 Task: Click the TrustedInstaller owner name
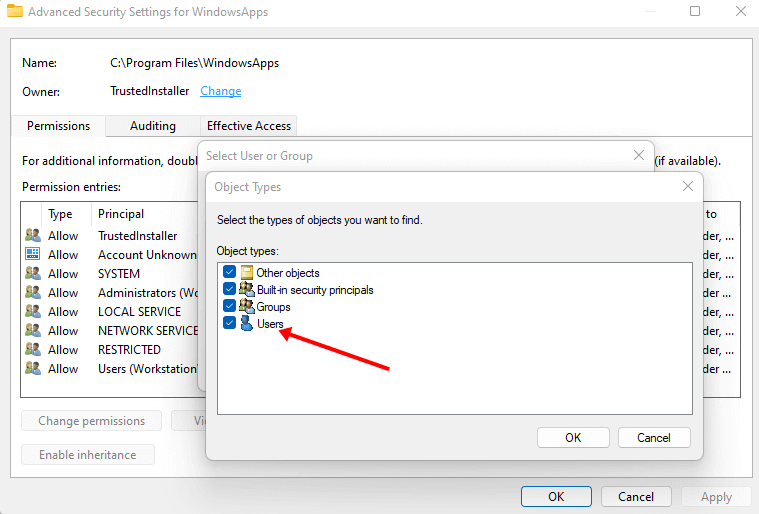150,91
